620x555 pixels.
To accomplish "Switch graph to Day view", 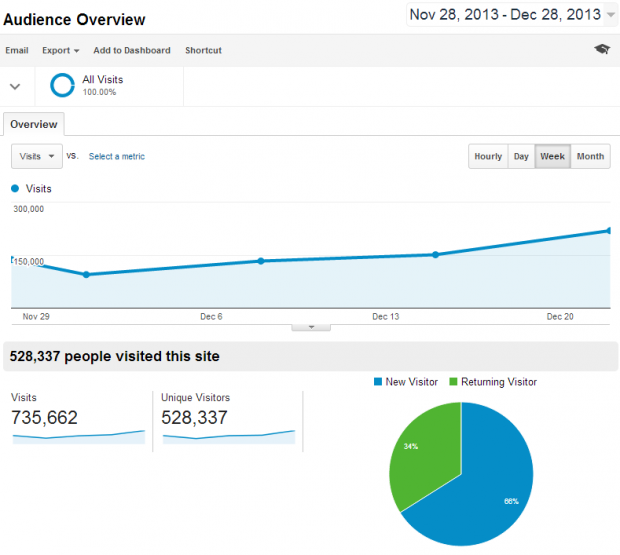I will 521,157.
